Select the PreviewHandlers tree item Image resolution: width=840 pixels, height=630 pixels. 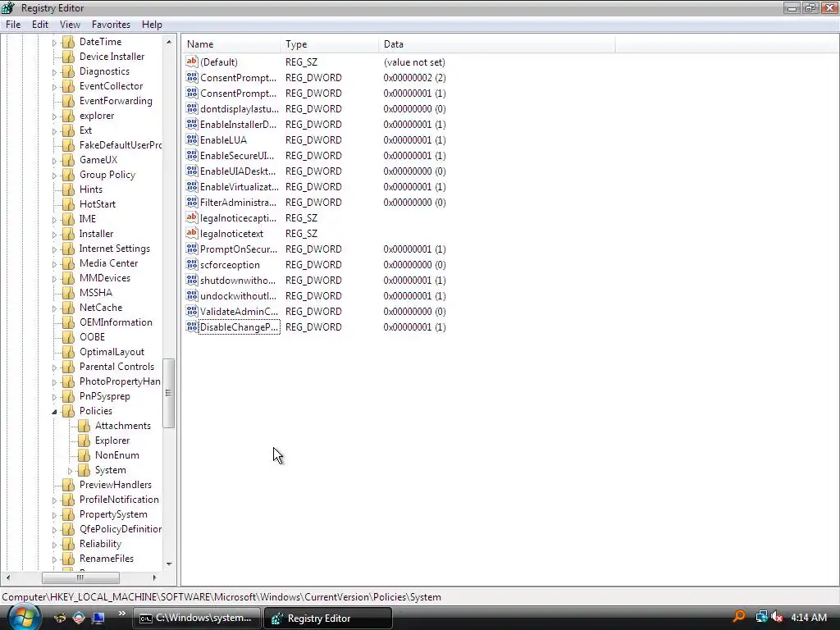tap(115, 484)
